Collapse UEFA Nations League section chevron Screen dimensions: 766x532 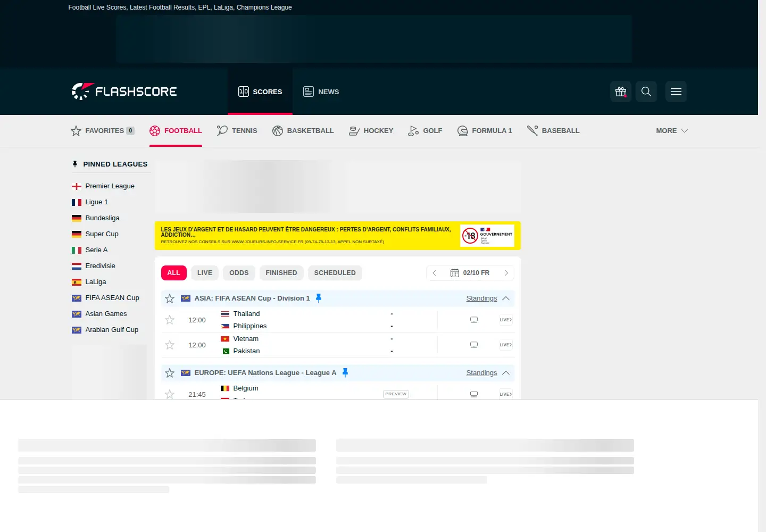[506, 373]
